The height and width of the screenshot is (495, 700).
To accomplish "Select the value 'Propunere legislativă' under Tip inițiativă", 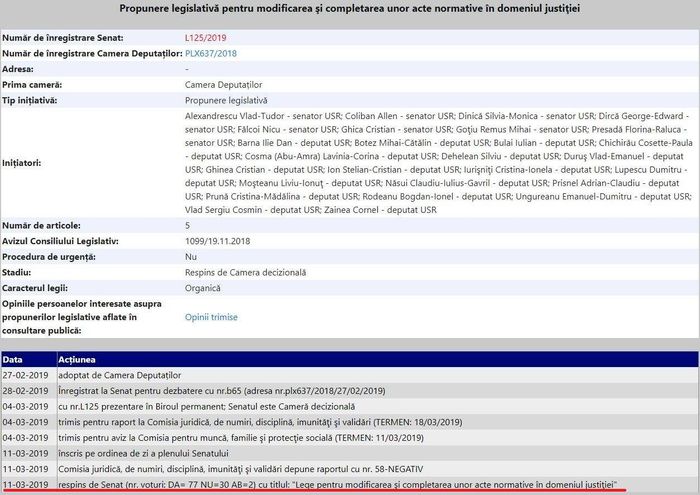I will 226,100.
